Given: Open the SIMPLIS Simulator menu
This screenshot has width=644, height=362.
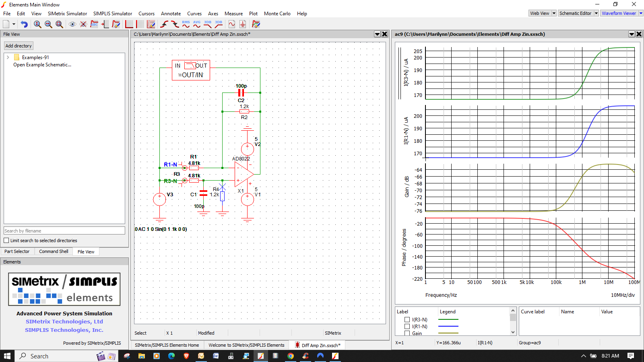Looking at the screenshot, I should click(x=113, y=14).
